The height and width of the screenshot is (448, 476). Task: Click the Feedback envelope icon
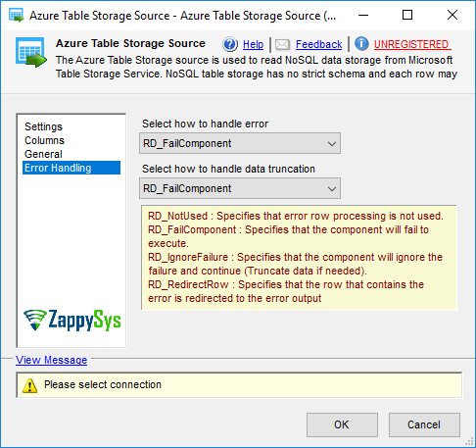pos(282,44)
